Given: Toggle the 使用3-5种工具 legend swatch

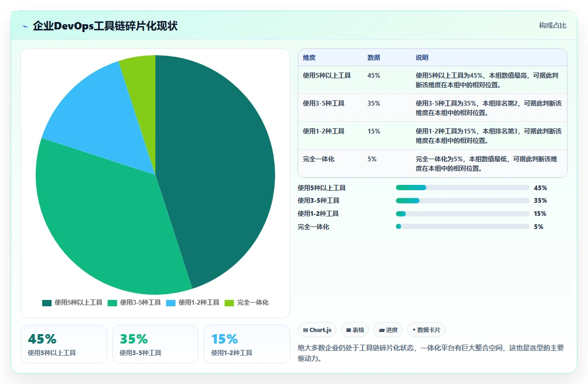Looking at the screenshot, I should coord(112,303).
